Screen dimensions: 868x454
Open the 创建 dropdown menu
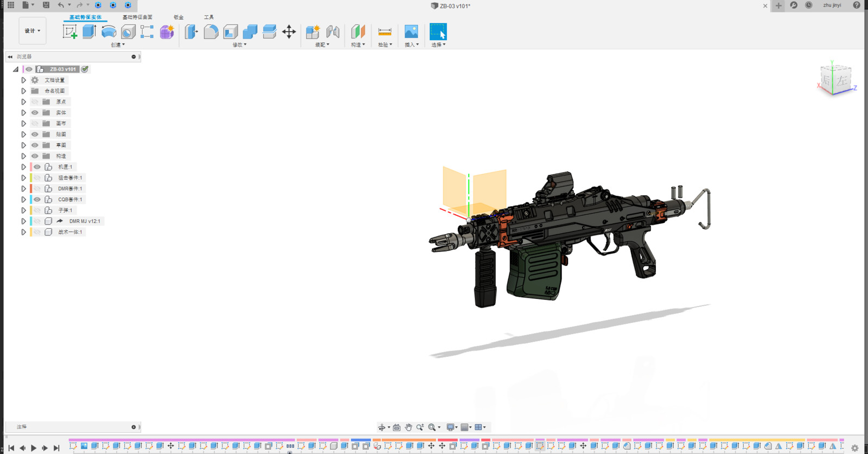tap(118, 45)
